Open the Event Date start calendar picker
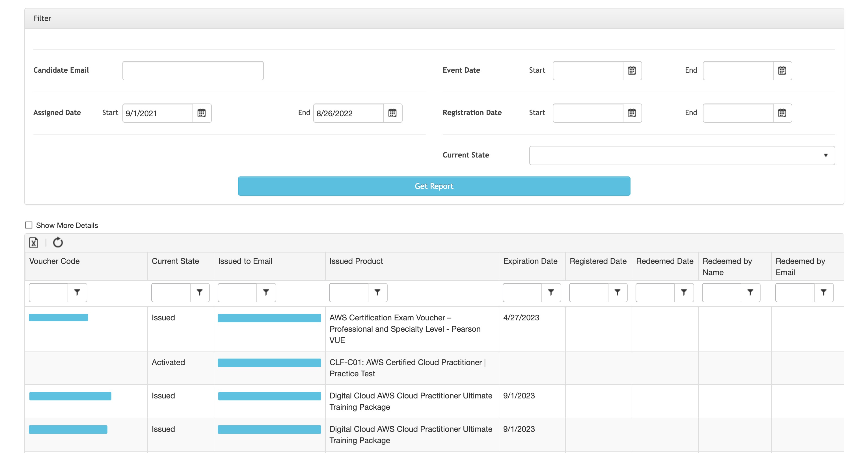The image size is (868, 453). click(x=632, y=70)
